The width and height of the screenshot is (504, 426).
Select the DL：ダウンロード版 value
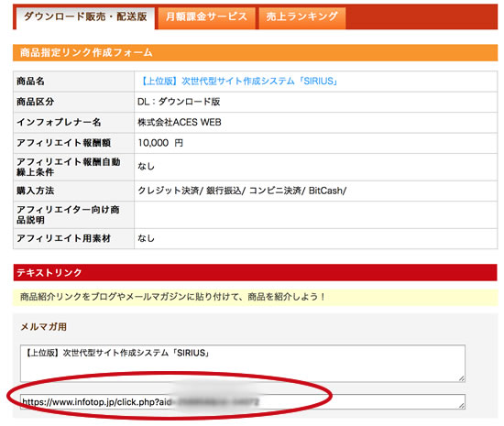[179, 102]
